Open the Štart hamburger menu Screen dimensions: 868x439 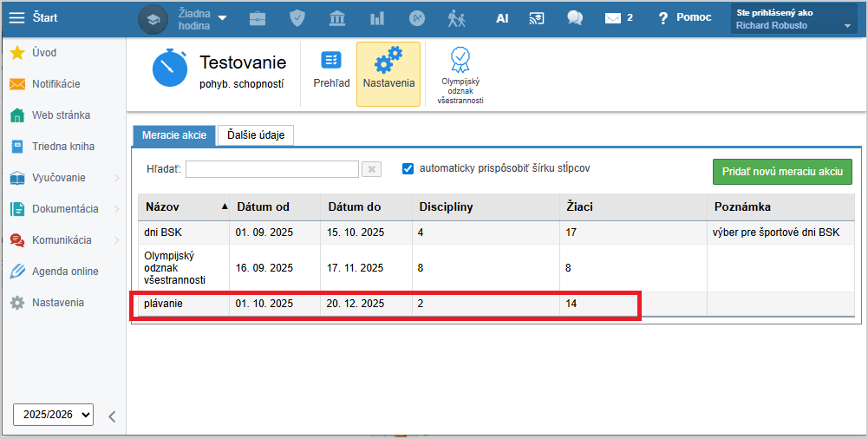tap(17, 17)
